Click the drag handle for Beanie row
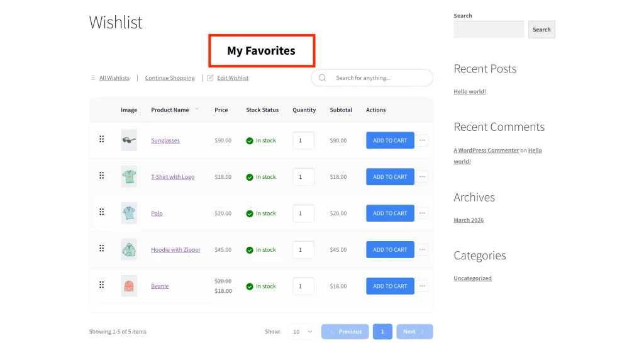 101,285
